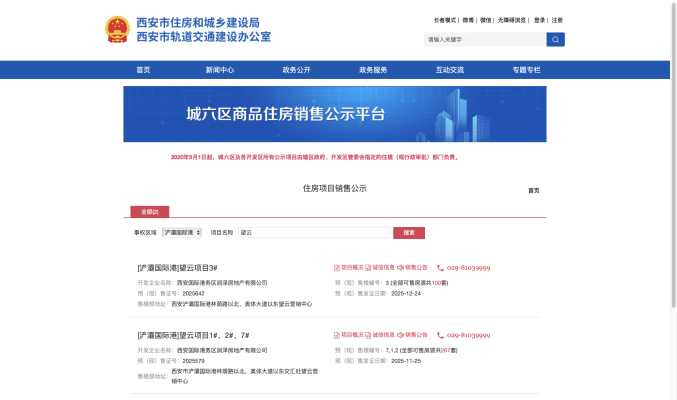Open 政务公开 in the navigation bar
The height and width of the screenshot is (400, 677).
(297, 70)
